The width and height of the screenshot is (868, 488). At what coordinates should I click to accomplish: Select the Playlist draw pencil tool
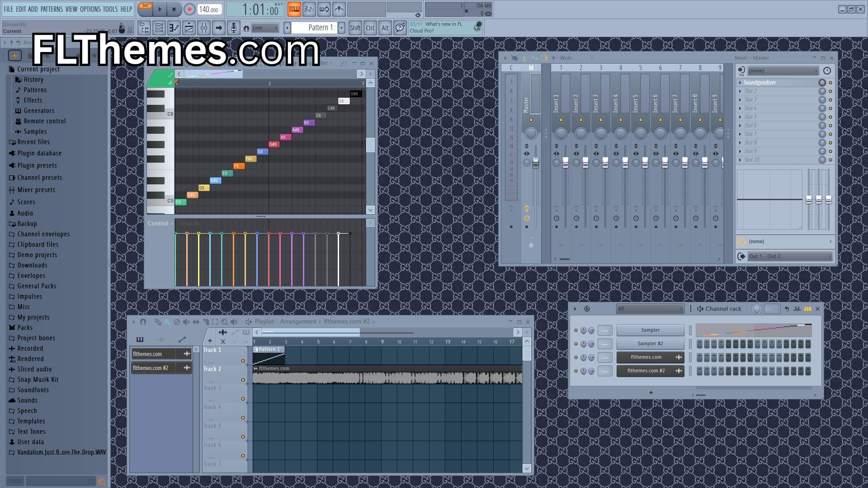pyautogui.click(x=158, y=322)
